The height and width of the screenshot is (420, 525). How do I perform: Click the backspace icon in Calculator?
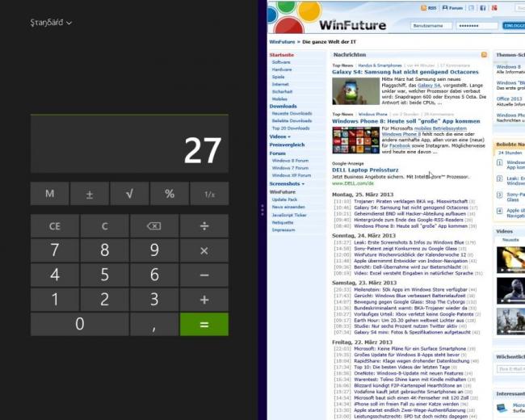click(154, 226)
